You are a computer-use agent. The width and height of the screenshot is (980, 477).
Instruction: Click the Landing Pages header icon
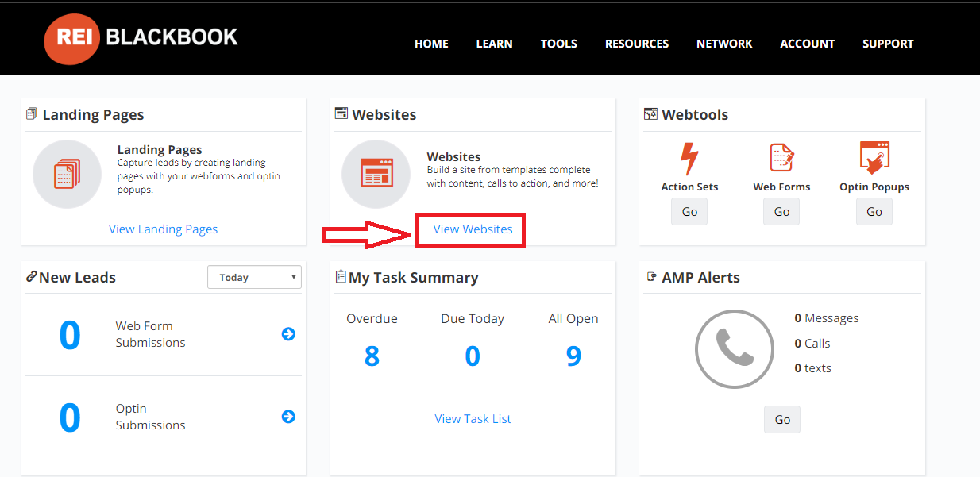[x=32, y=114]
